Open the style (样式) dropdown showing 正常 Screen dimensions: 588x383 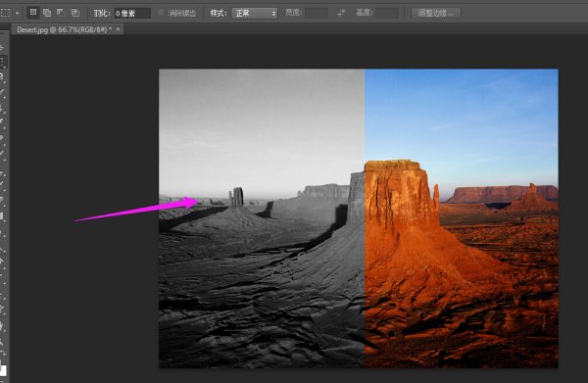pyautogui.click(x=255, y=14)
